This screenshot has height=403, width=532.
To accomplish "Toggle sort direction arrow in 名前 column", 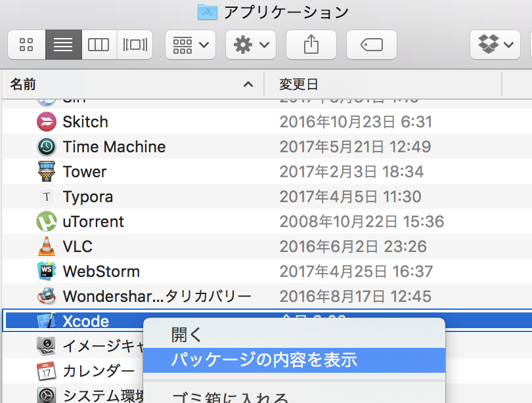I will coord(248,84).
